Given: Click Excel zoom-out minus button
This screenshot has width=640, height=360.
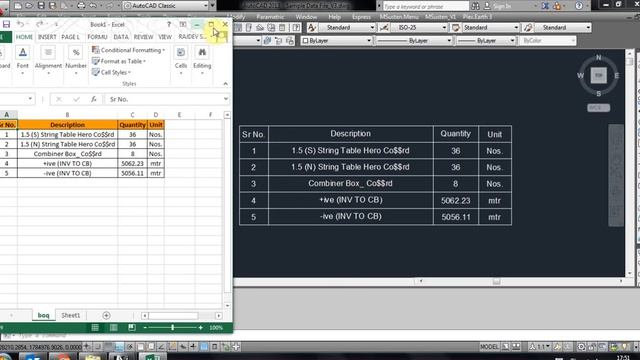Looking at the screenshot, I should click(x=145, y=327).
